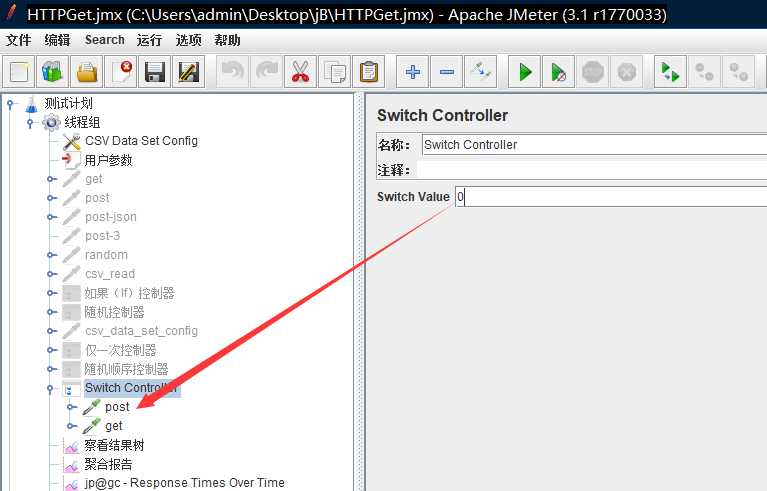Collapse the 测试计划 tree node
767x491 pixels.
(x=10, y=104)
